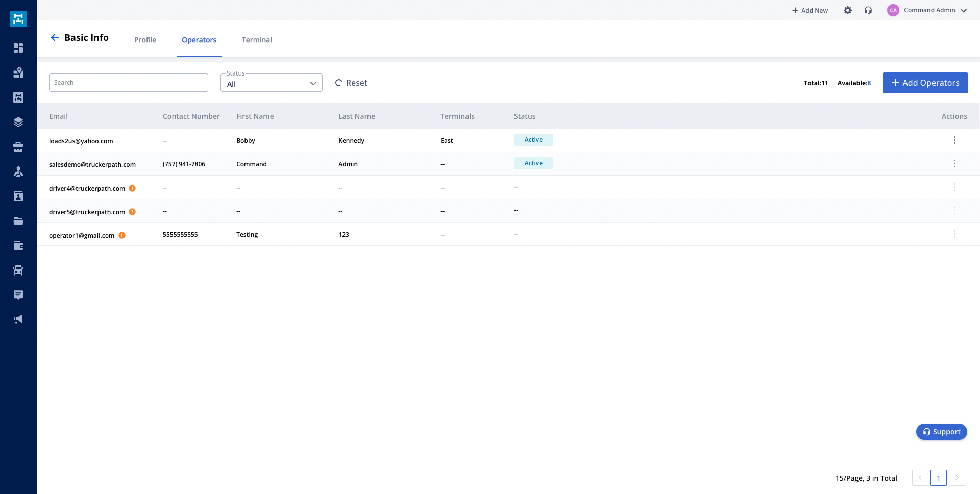This screenshot has width=980, height=494.
Task: Click warning icon beside operator1@gmail.com
Action: [x=122, y=235]
